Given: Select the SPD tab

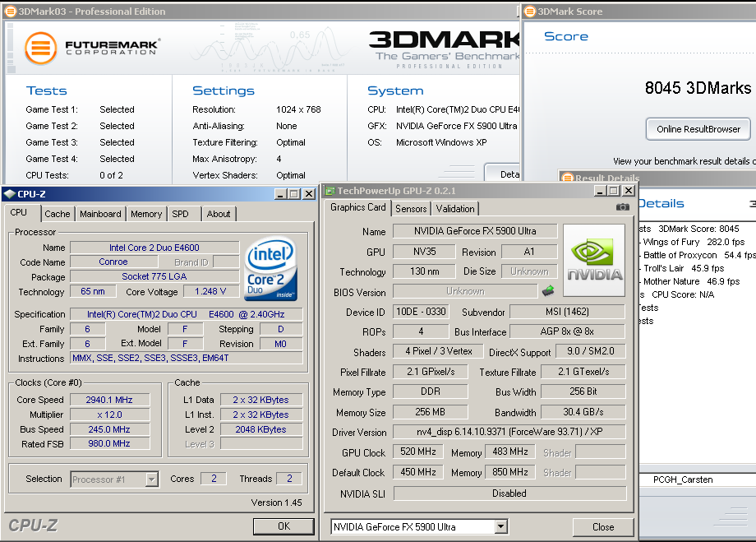Looking at the screenshot, I should (180, 214).
